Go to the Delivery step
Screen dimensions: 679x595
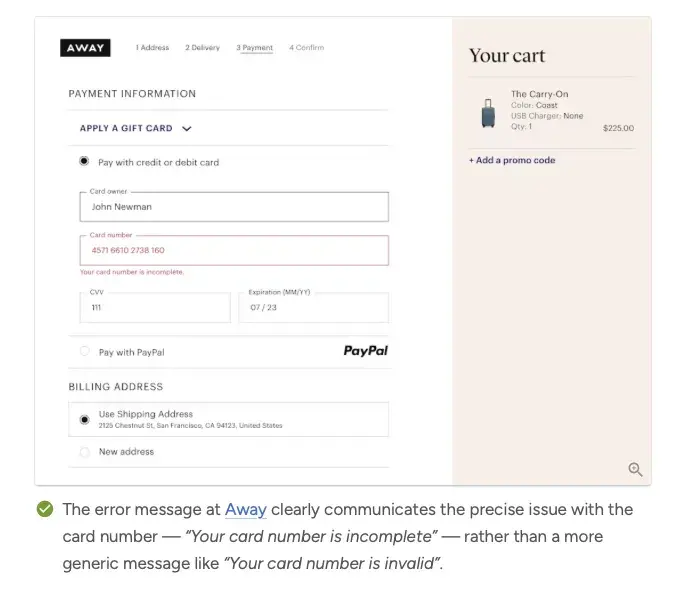[x=202, y=48]
